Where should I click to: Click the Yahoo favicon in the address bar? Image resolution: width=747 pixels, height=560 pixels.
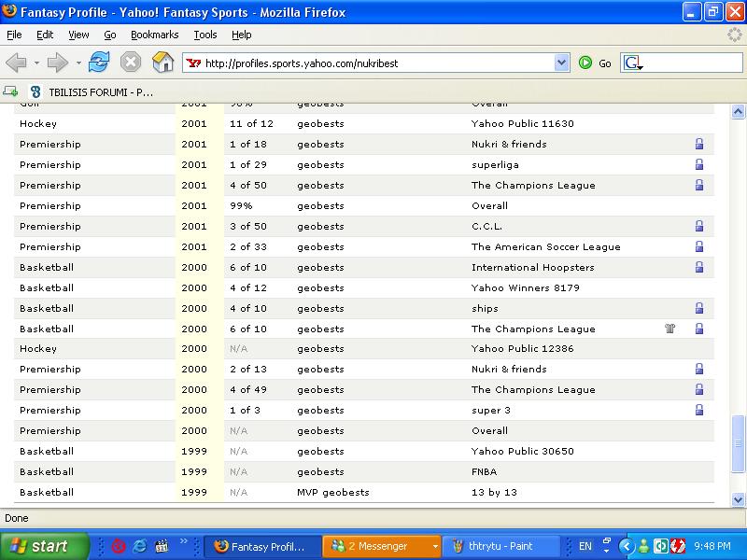point(193,63)
